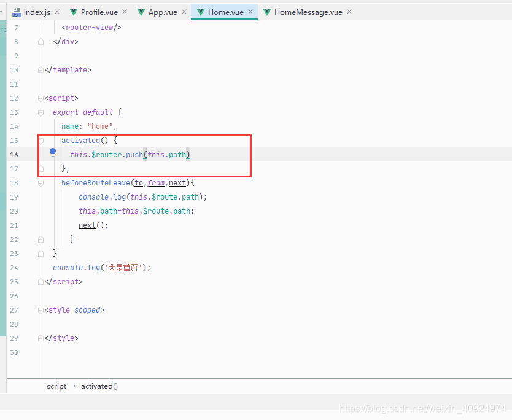Click '$router.push' on line 16
Image resolution: width=512 pixels, height=420 pixels.
(x=117, y=155)
